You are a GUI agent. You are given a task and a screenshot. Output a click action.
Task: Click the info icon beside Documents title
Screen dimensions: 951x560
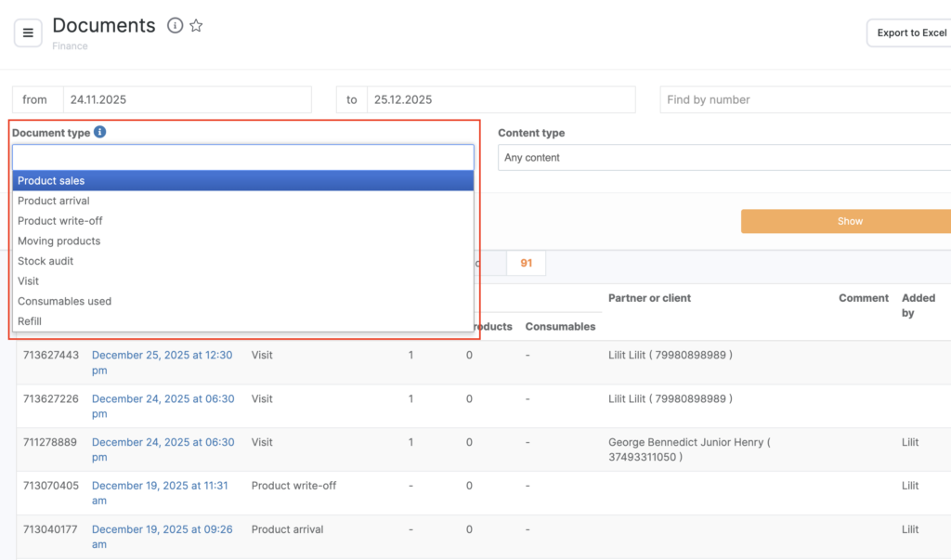pyautogui.click(x=175, y=26)
